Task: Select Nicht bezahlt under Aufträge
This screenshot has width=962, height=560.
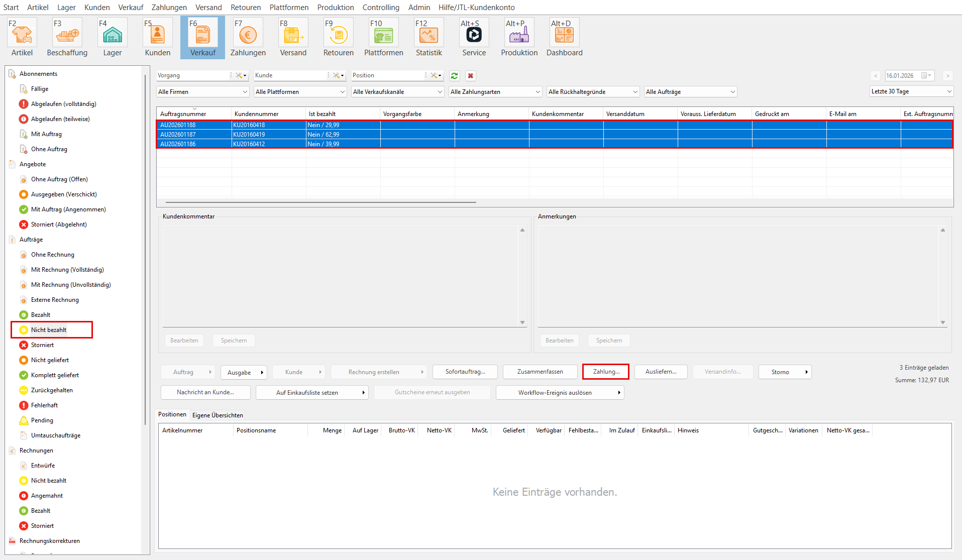Action: 49,330
